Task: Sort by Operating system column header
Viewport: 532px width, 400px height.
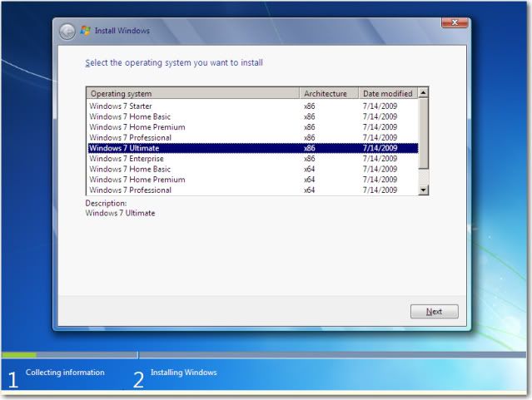Action: point(191,94)
